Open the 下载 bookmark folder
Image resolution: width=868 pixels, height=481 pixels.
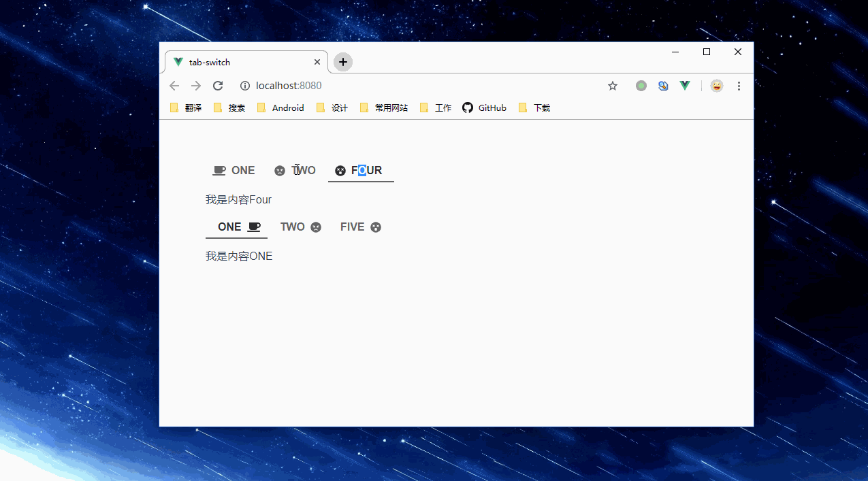(534, 107)
